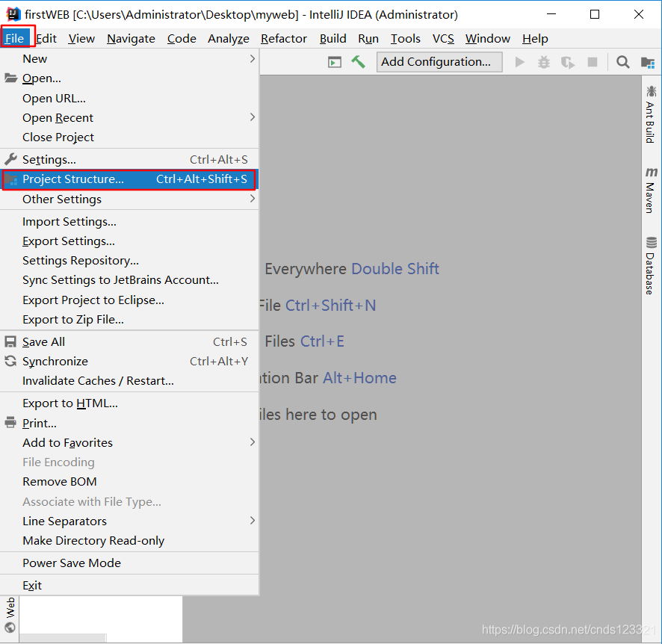This screenshot has height=644, width=662.
Task: Click the Debug bug icon
Action: point(544,63)
